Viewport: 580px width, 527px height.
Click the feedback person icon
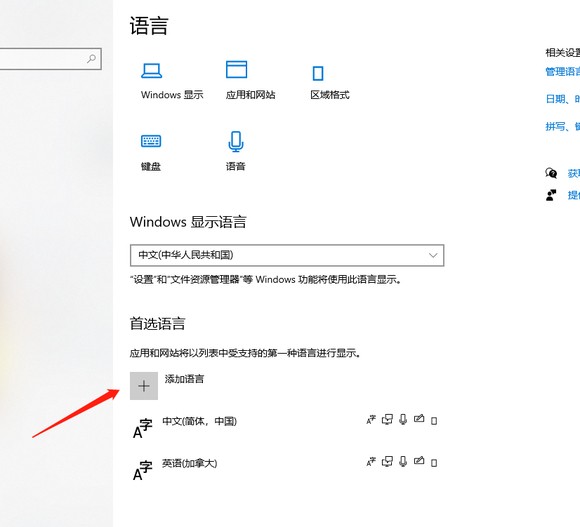point(551,195)
